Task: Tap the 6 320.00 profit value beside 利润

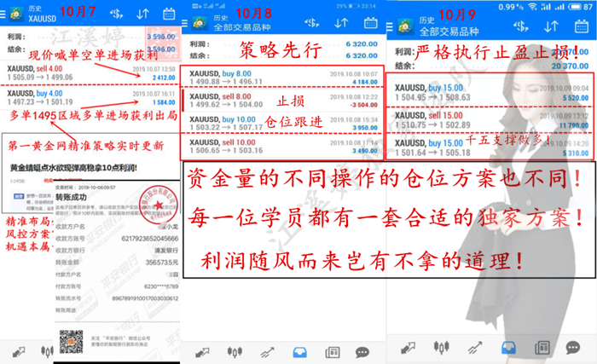Action: click(362, 44)
